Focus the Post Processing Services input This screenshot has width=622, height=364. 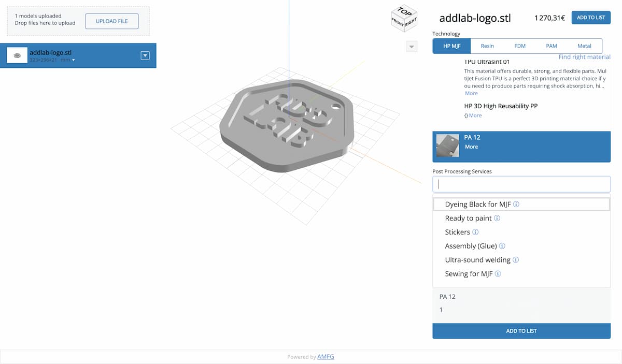pos(521,184)
